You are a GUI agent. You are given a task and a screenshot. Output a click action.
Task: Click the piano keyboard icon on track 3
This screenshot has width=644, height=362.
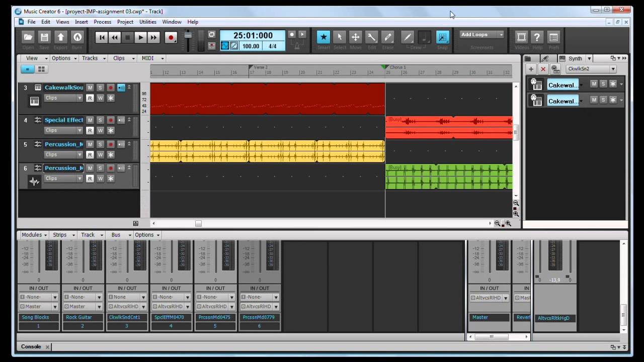point(34,101)
